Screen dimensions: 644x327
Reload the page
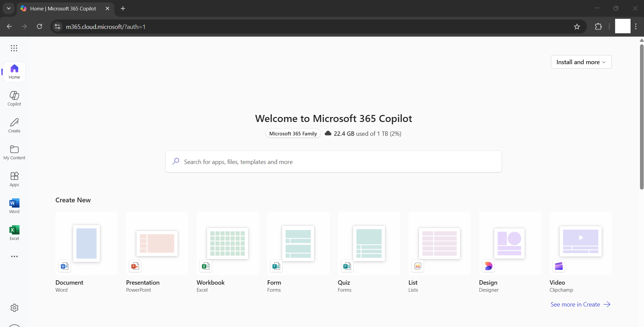tap(39, 27)
